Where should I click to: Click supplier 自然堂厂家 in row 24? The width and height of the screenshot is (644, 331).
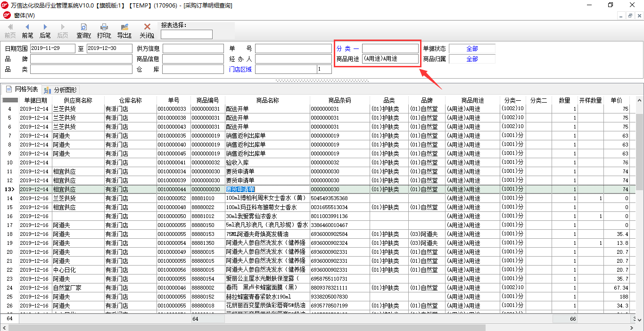coord(78,288)
